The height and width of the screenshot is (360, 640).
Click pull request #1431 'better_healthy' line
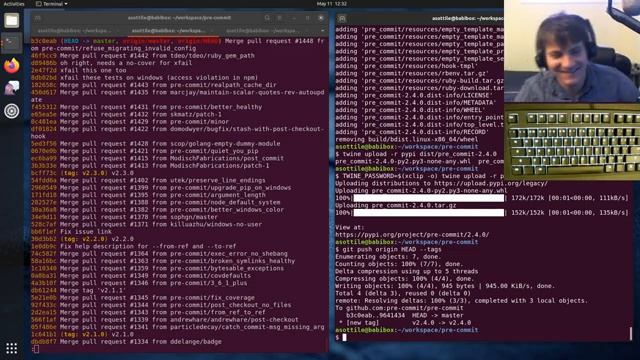pos(147,107)
